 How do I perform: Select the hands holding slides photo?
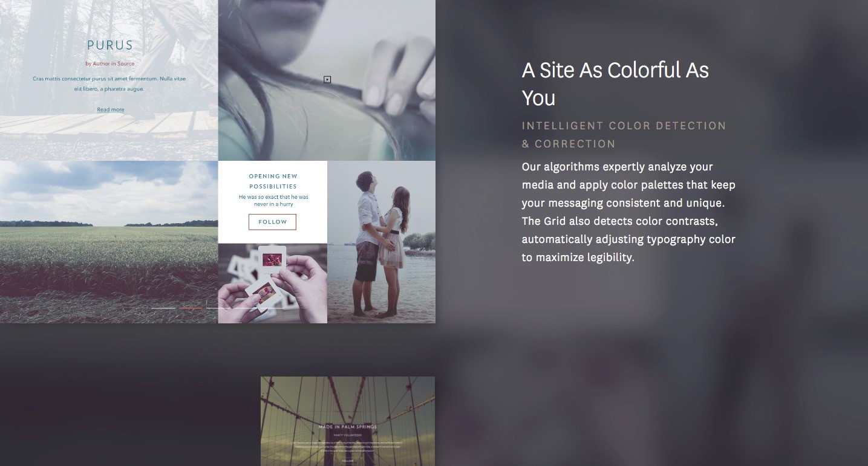[273, 283]
